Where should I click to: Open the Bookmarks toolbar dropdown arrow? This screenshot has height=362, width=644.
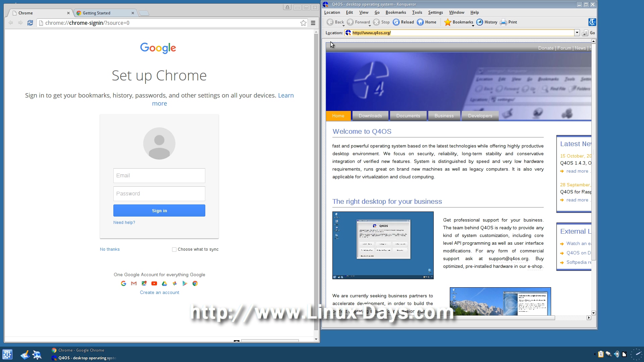(473, 25)
